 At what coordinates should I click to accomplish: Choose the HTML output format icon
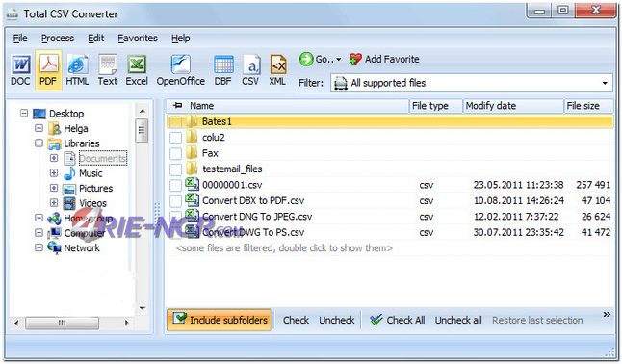tap(77, 65)
